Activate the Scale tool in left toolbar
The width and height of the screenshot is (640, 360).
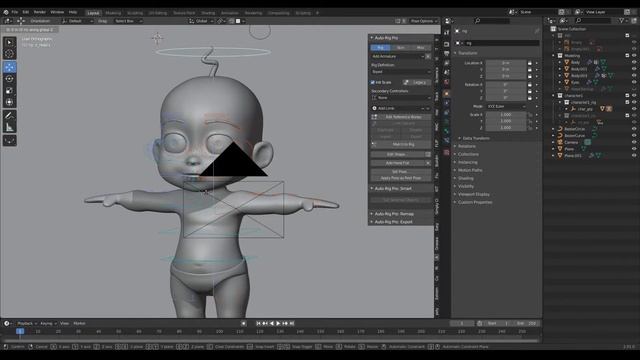tap(9, 91)
